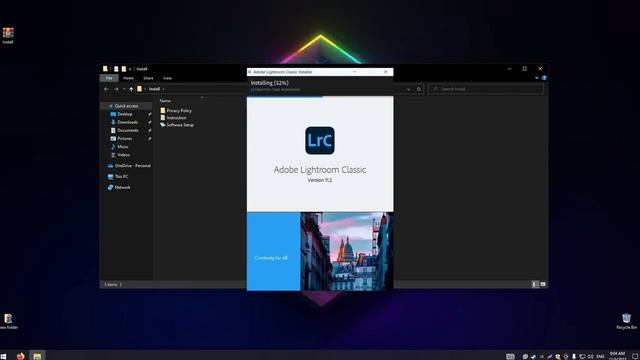This screenshot has width=640, height=360.
Task: Click the Lightroom installer progress bar
Action: click(320, 97)
